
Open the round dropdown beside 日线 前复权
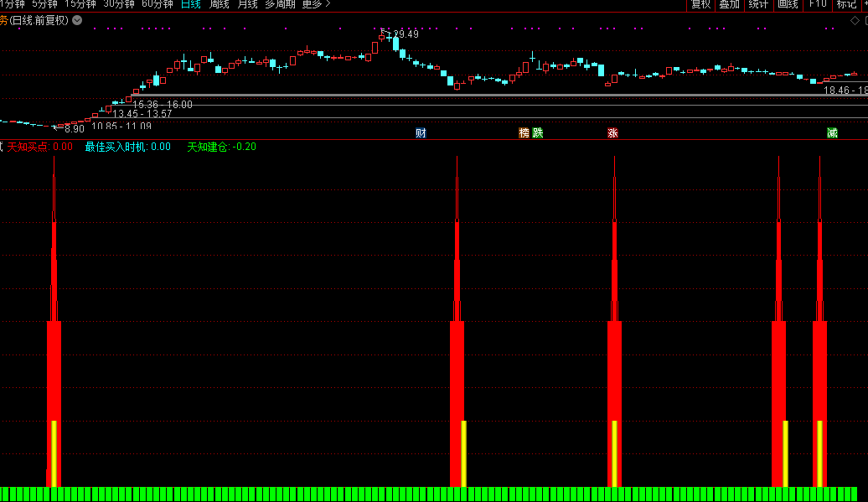coord(77,20)
